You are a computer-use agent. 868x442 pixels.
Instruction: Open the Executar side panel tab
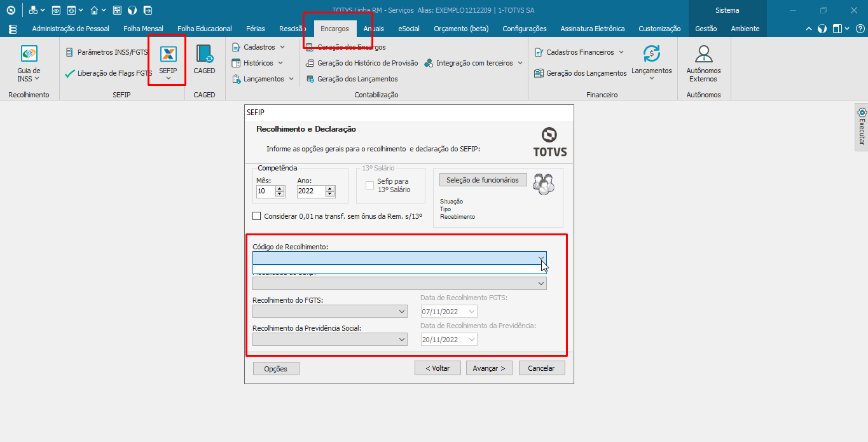[861, 127]
